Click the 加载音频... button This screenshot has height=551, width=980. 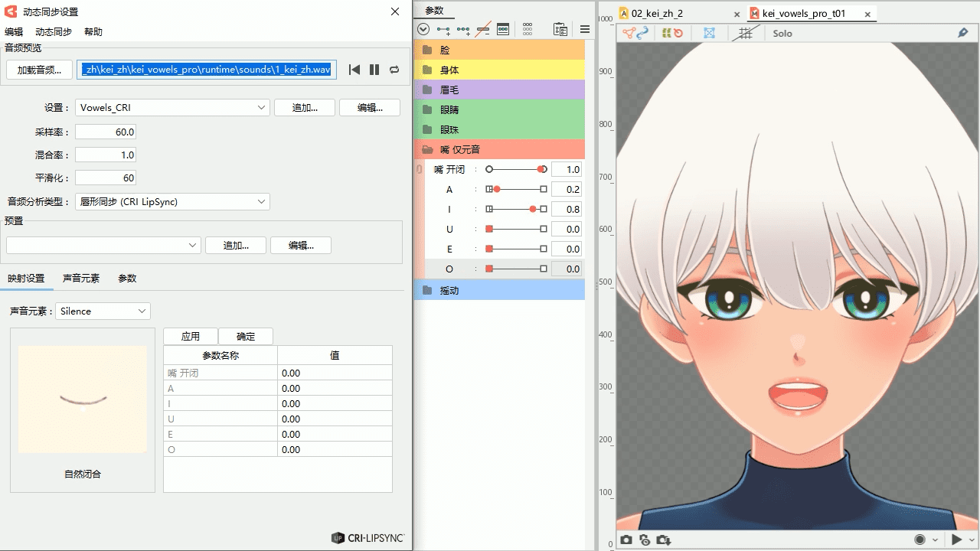click(39, 70)
